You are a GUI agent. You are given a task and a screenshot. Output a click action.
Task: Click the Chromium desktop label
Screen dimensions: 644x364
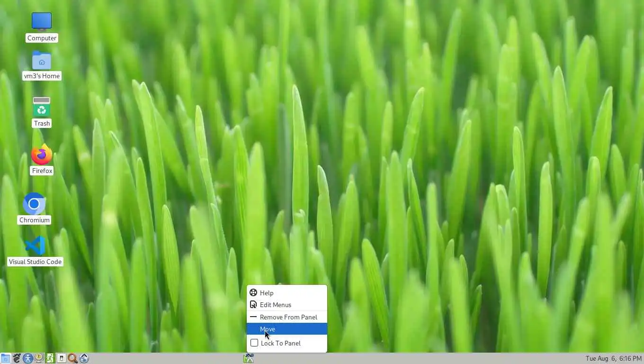pyautogui.click(x=34, y=220)
